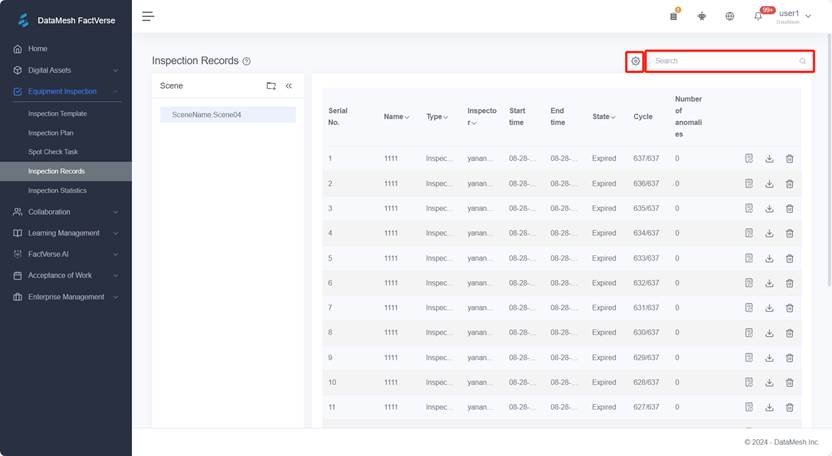The image size is (832, 456).
Task: View report details for row 2
Action: 749,184
